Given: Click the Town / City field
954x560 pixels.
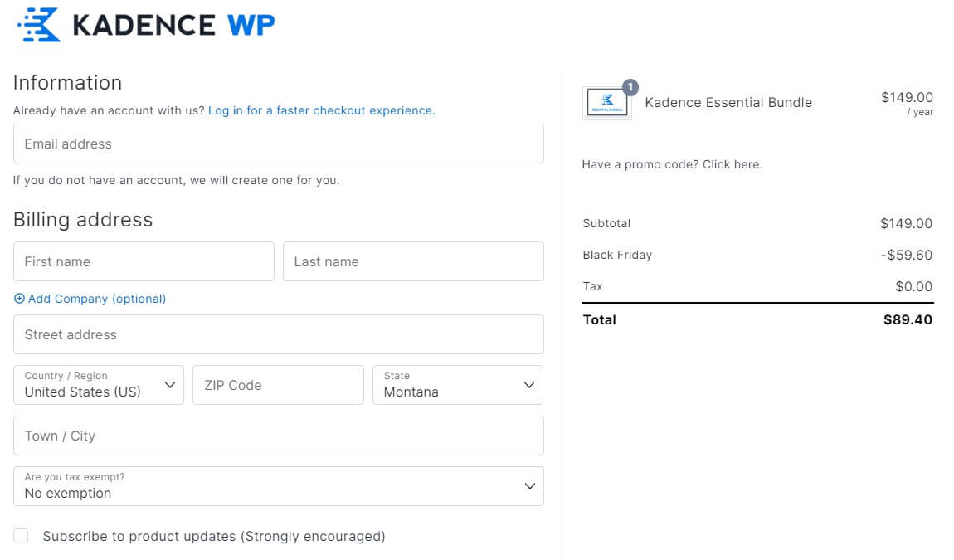Looking at the screenshot, I should (x=279, y=436).
